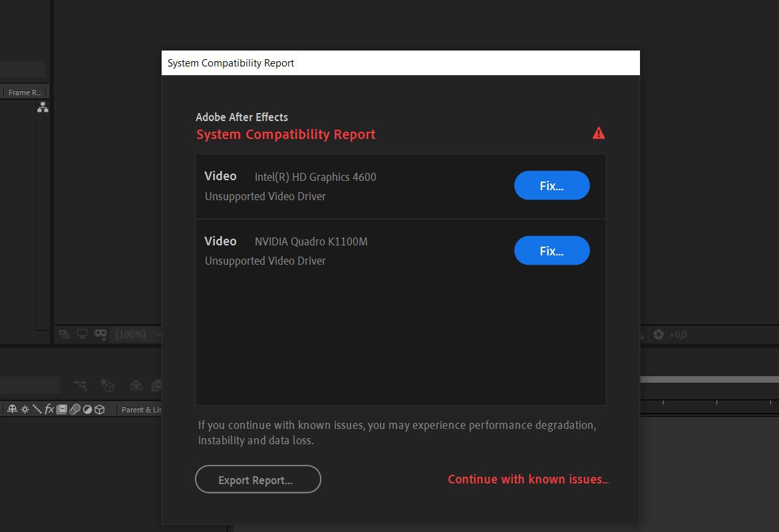Click the Frame R... column header
This screenshot has width=779, height=532.
click(25, 92)
